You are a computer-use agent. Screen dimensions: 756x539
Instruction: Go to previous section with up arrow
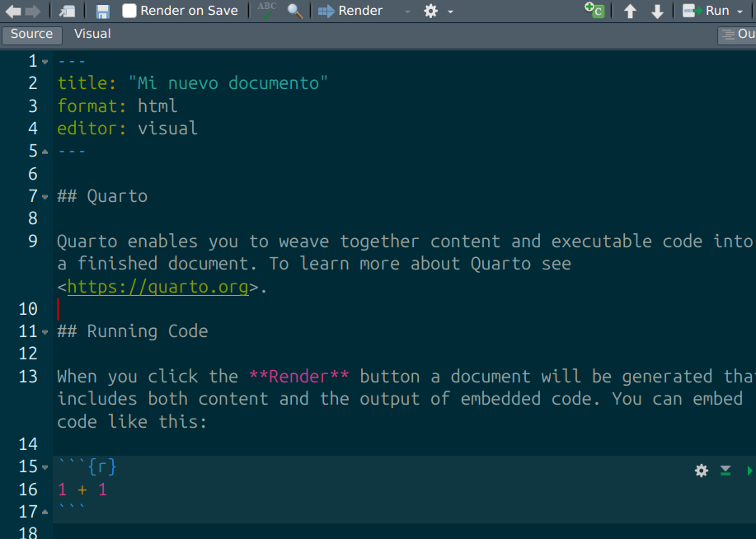tap(630, 11)
